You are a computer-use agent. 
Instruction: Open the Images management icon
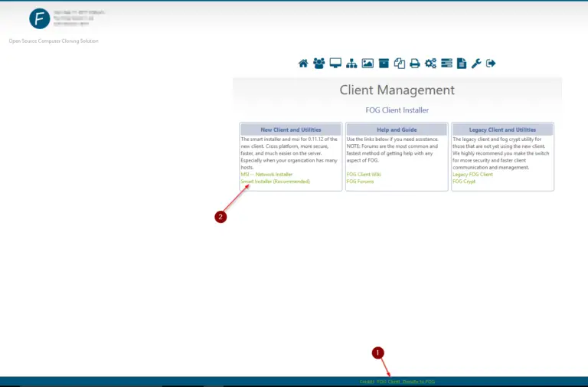[367, 64]
